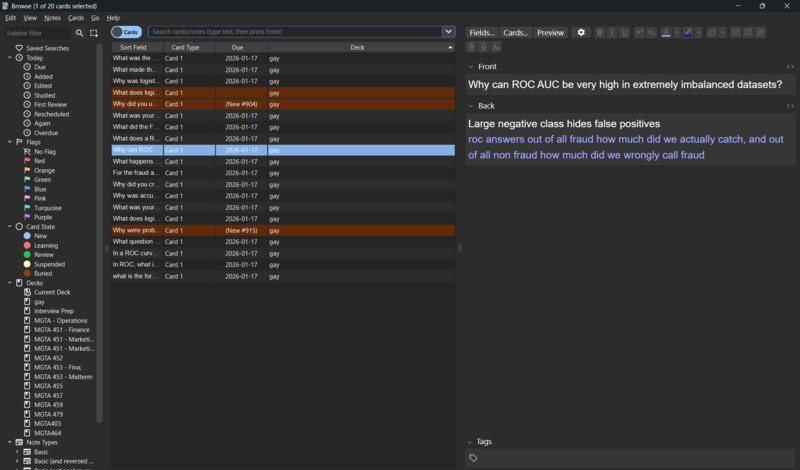
Task: Apply Underline formatting in editor toolbar
Action: click(x=625, y=33)
